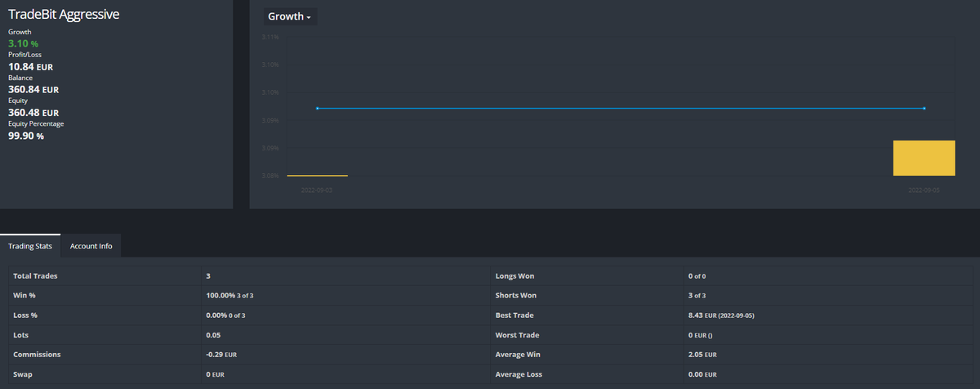Click the Profit/Loss label
This screenshot has height=389, width=980.
point(24,54)
